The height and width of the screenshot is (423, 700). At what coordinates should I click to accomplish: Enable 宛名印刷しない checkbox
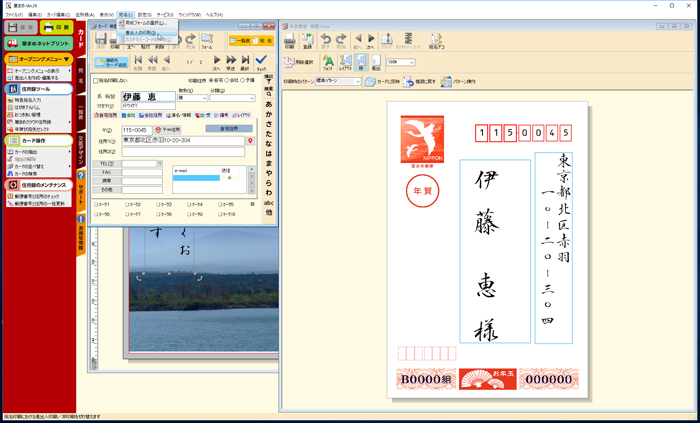tap(97, 81)
